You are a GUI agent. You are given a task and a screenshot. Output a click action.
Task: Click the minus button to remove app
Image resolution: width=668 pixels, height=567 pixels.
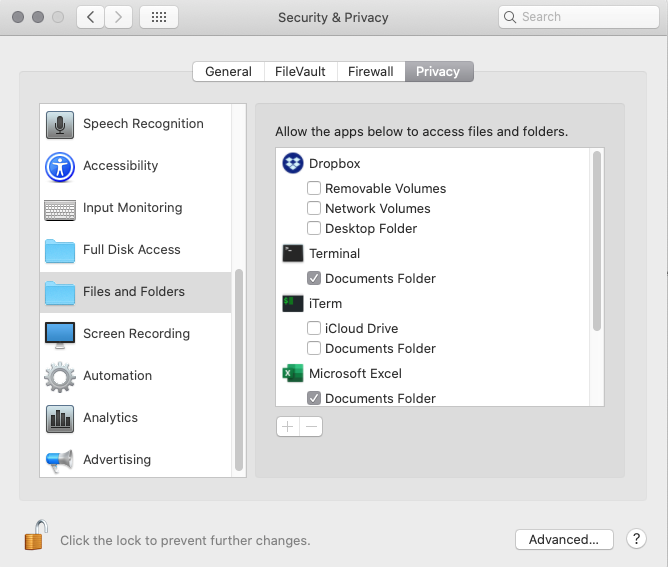pyautogui.click(x=311, y=426)
